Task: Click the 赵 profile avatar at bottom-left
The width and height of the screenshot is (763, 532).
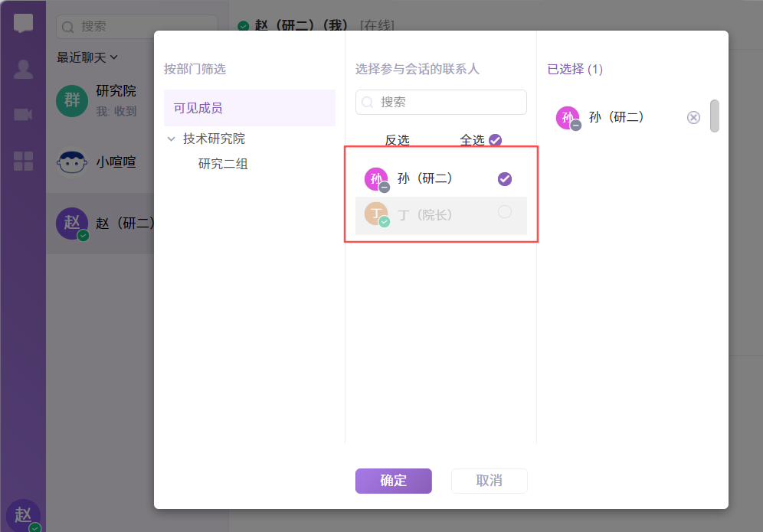Action: click(23, 515)
